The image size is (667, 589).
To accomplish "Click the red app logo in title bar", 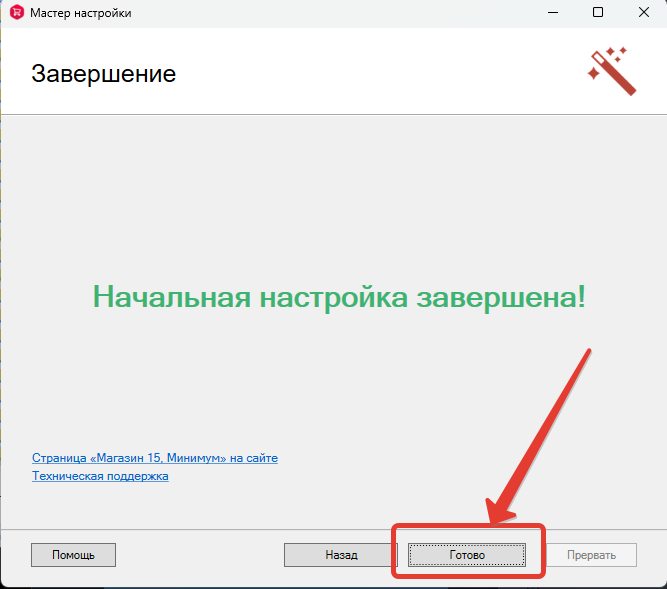I will (x=16, y=13).
